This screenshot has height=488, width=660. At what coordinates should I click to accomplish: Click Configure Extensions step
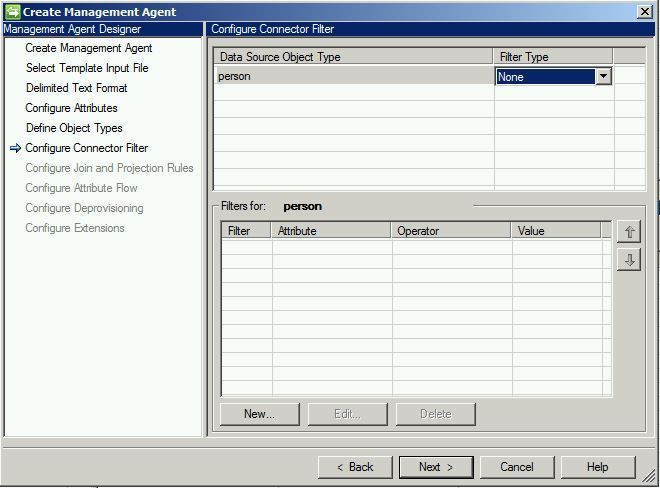point(75,228)
